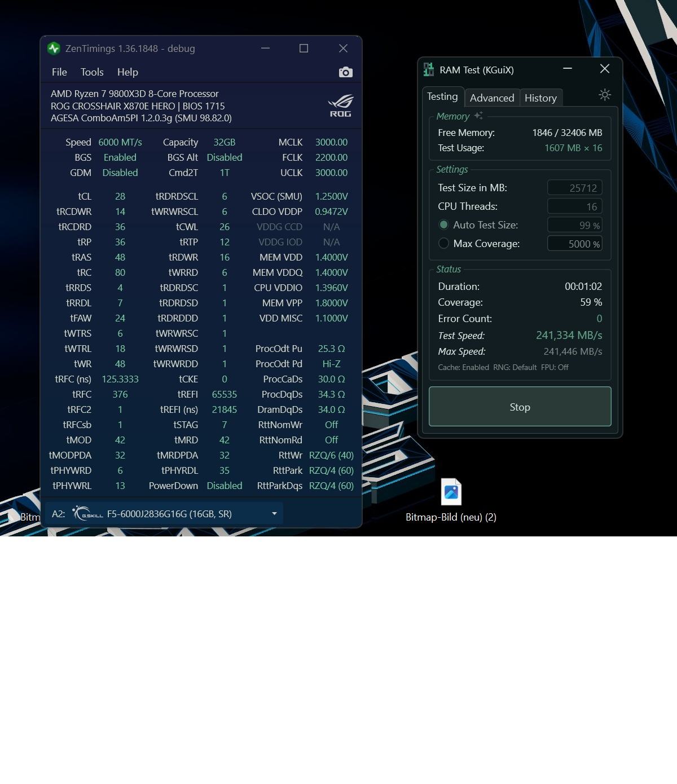The width and height of the screenshot is (677, 784).
Task: Click the ROG CROSSHAIR X870E HERO BIOS line
Action: (138, 106)
